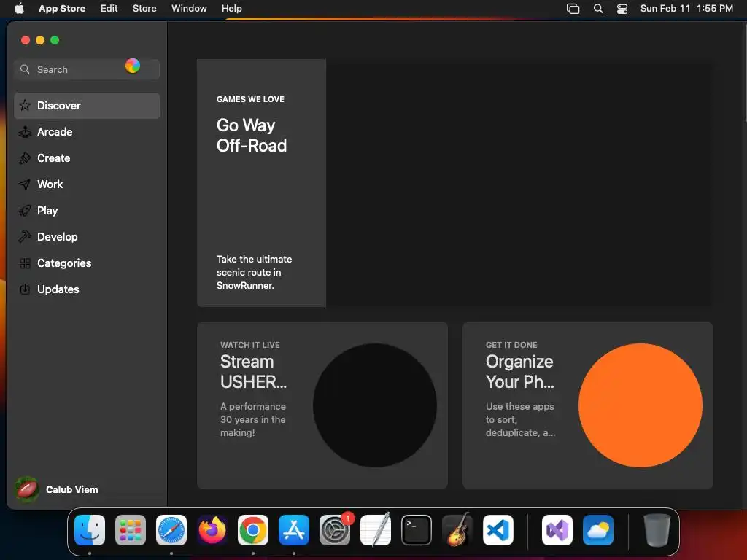The image size is (747, 560).
Task: Click the orange circle image on Organize card
Action: point(640,405)
